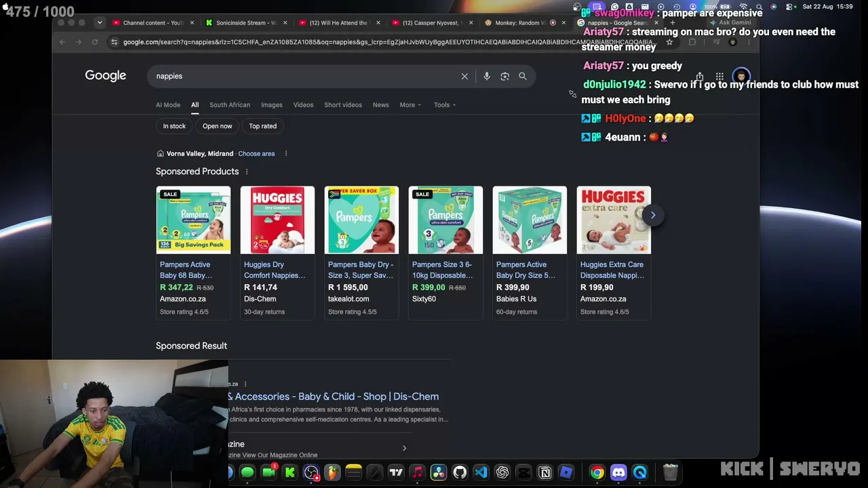Open Google Lens image search
868x488 pixels.
pyautogui.click(x=505, y=77)
